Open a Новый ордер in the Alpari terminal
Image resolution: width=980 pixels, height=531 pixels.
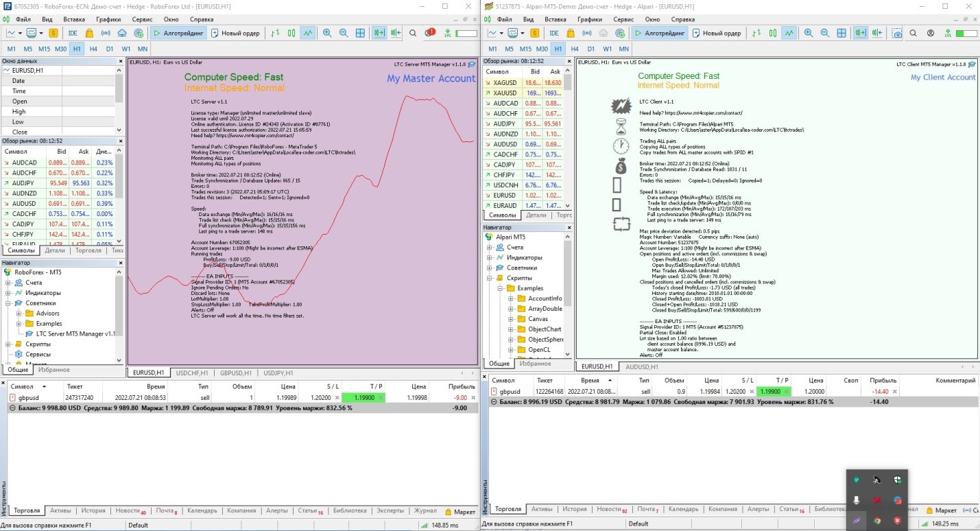coord(723,32)
